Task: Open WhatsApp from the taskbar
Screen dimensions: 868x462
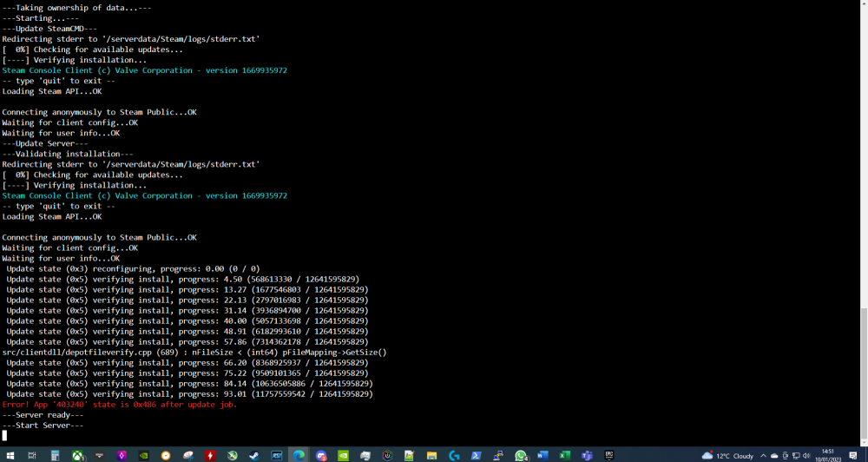Action: pos(521,455)
